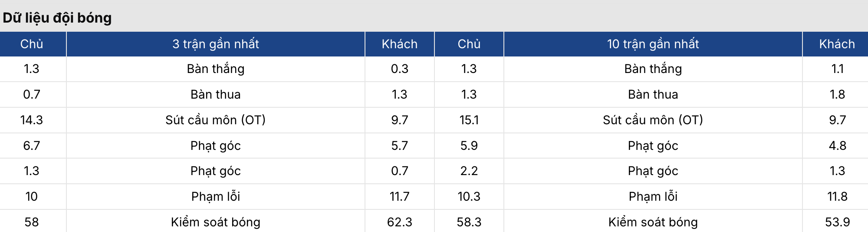Click the home shots value 14.3
This screenshot has width=868, height=232.
coord(32,120)
